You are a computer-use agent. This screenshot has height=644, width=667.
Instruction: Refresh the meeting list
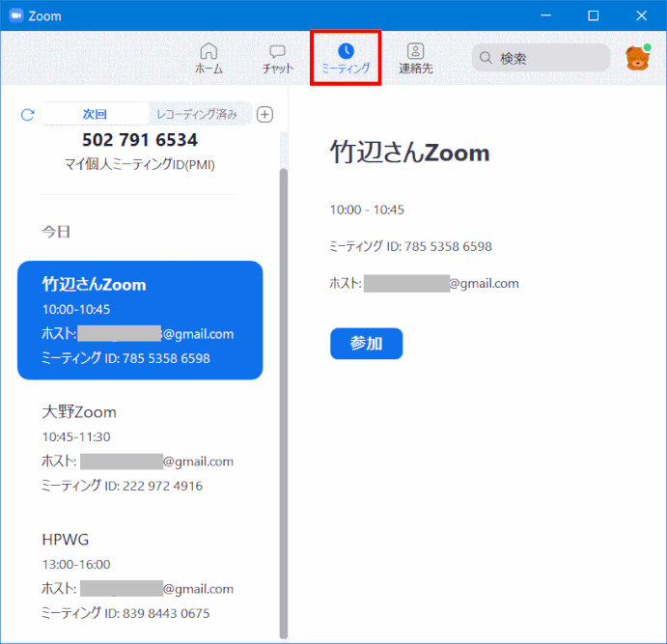tap(28, 115)
